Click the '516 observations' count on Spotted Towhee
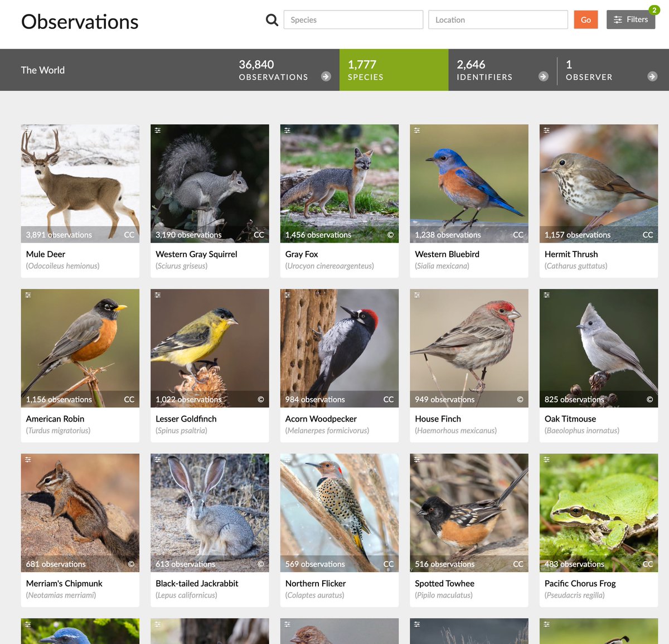This screenshot has height=644, width=669. click(445, 564)
